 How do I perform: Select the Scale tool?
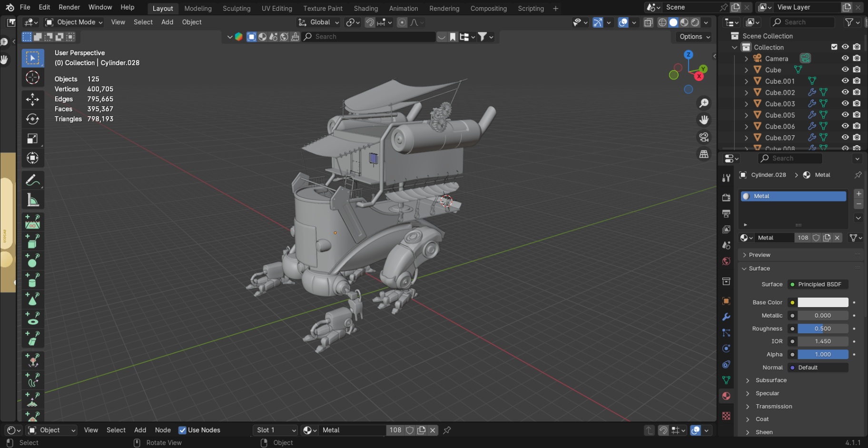pyautogui.click(x=32, y=139)
